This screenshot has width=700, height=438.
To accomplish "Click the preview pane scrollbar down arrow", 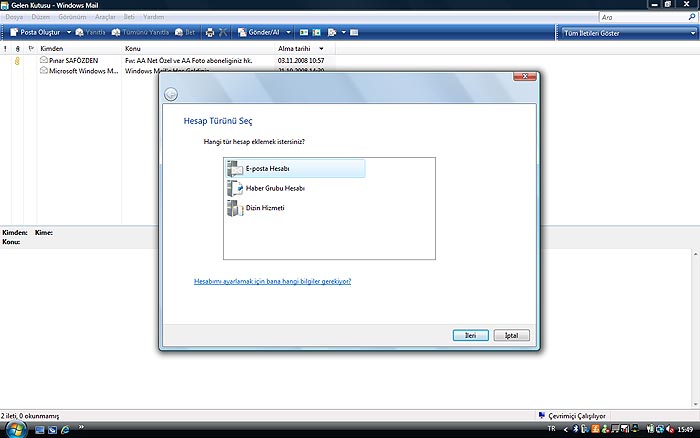I will pyautogui.click(x=696, y=404).
